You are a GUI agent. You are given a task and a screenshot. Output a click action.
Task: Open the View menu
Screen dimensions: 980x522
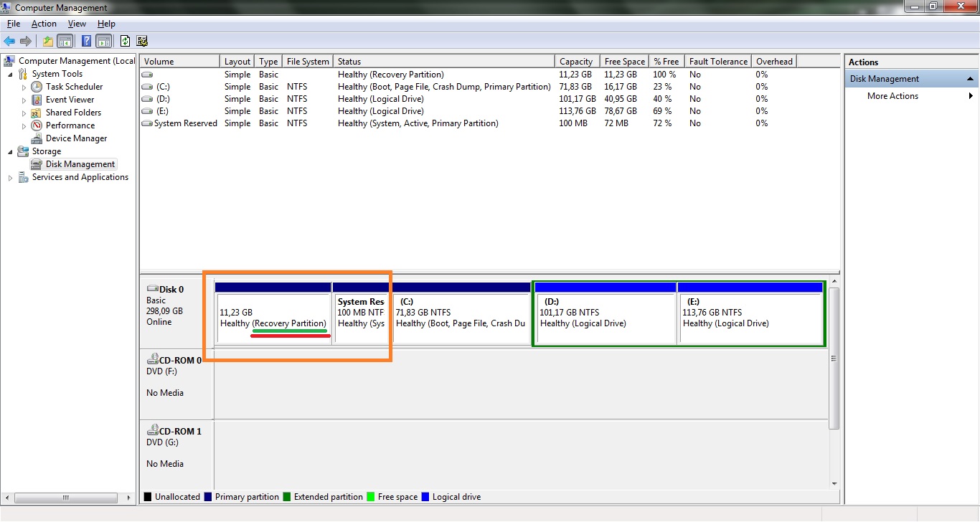click(77, 24)
